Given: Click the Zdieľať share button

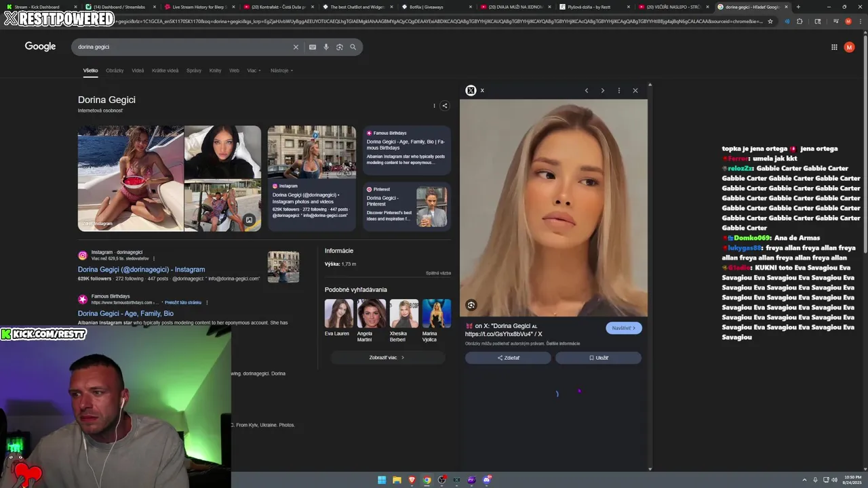Looking at the screenshot, I should (x=508, y=358).
